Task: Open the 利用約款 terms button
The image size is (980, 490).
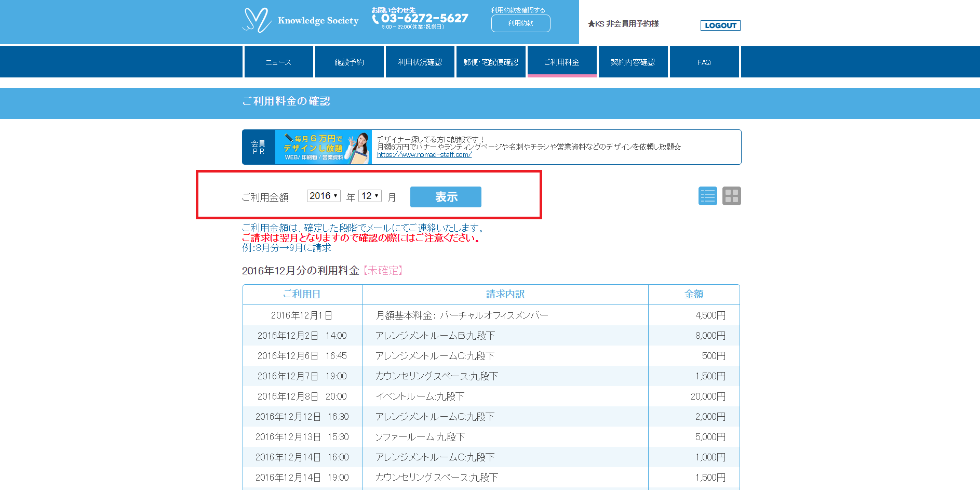Action: pyautogui.click(x=520, y=23)
